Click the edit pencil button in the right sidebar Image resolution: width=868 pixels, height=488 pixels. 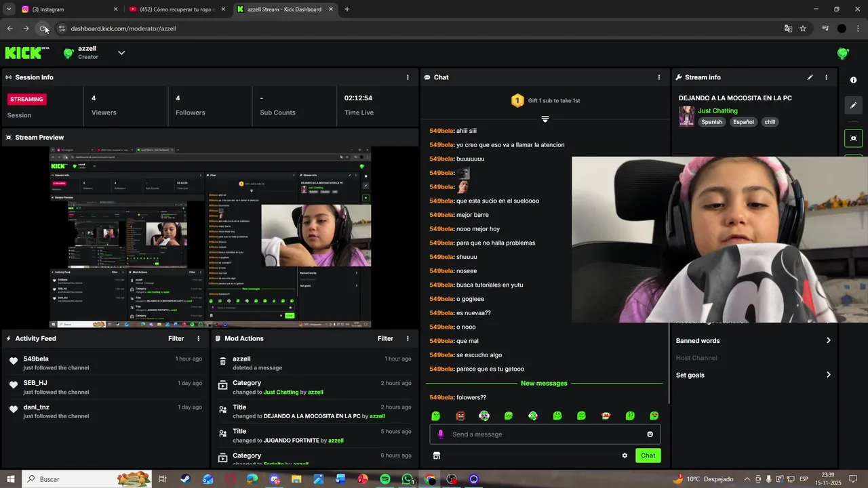pos(853,106)
